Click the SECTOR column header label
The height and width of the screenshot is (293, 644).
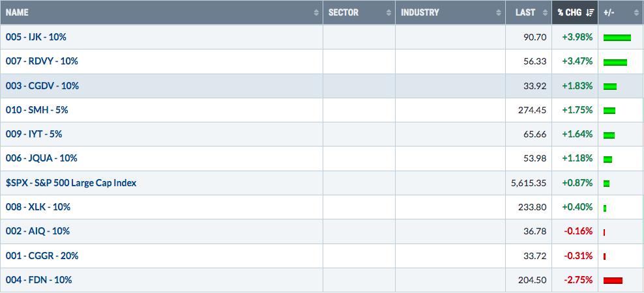tap(344, 13)
